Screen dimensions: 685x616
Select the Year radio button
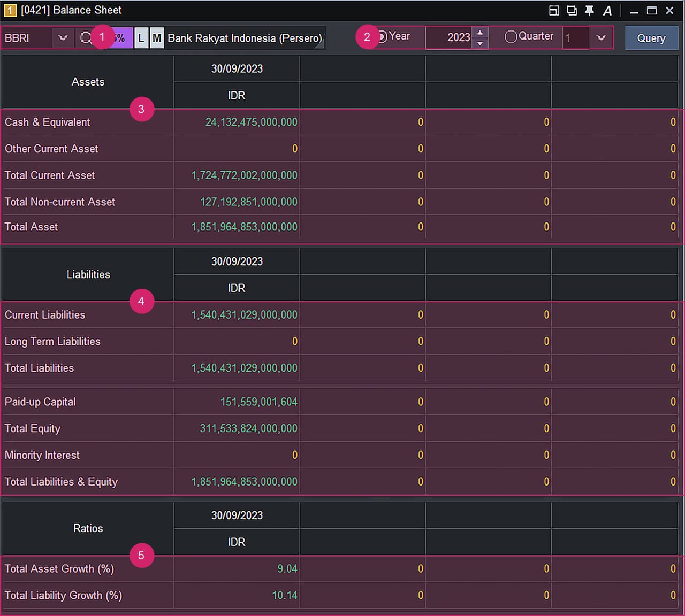(382, 37)
